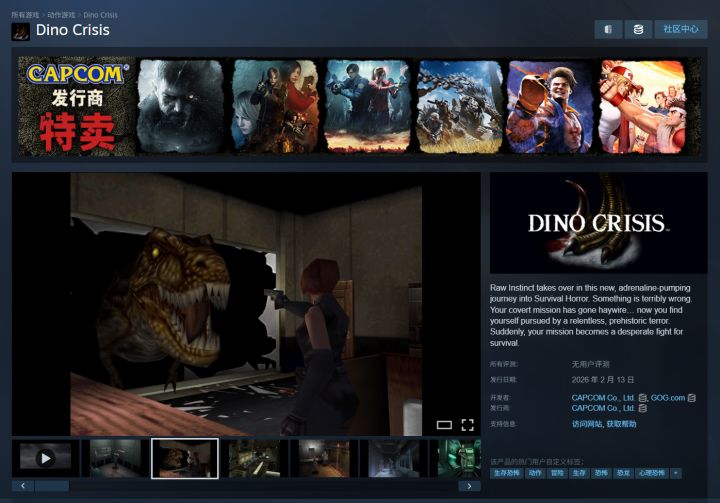The height and width of the screenshot is (503, 720).
Task: Click the database stack icon button near 社区中心
Action: (638, 29)
